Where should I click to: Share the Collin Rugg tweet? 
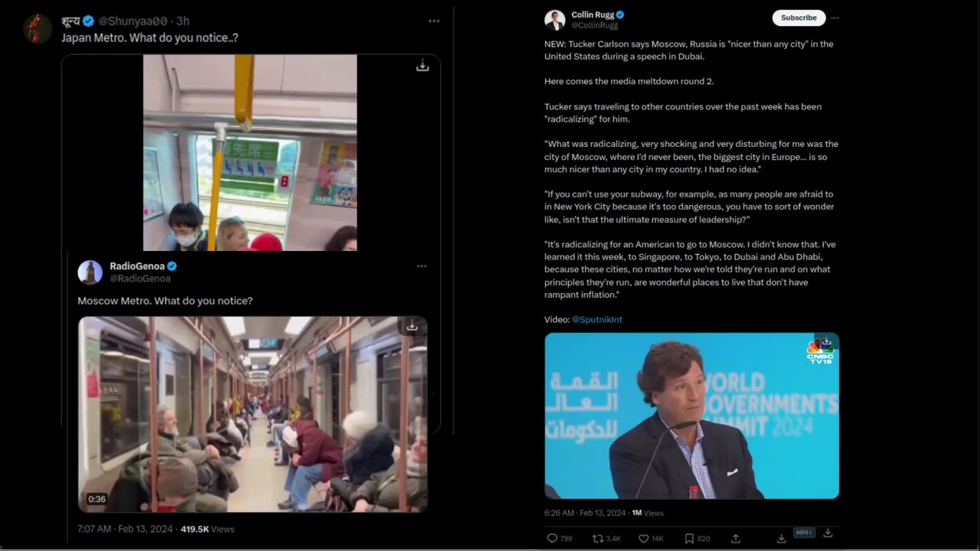pyautogui.click(x=736, y=539)
